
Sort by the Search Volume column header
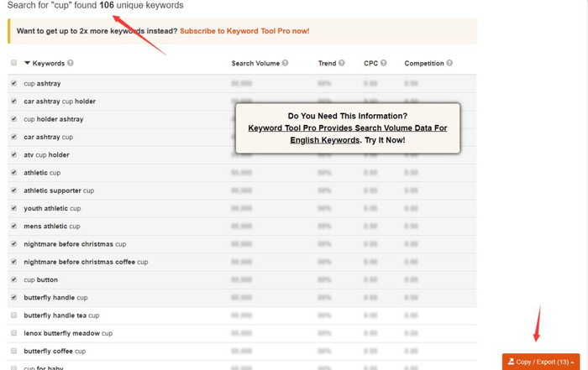coord(255,63)
